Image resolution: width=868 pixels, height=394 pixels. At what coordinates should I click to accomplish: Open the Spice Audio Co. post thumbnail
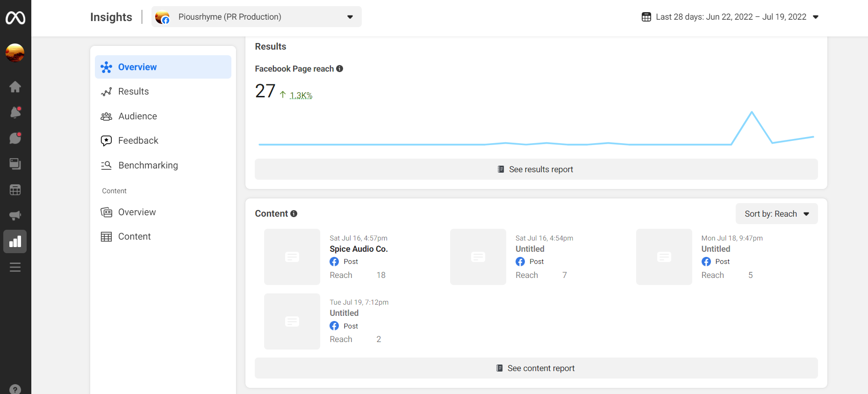coord(292,257)
